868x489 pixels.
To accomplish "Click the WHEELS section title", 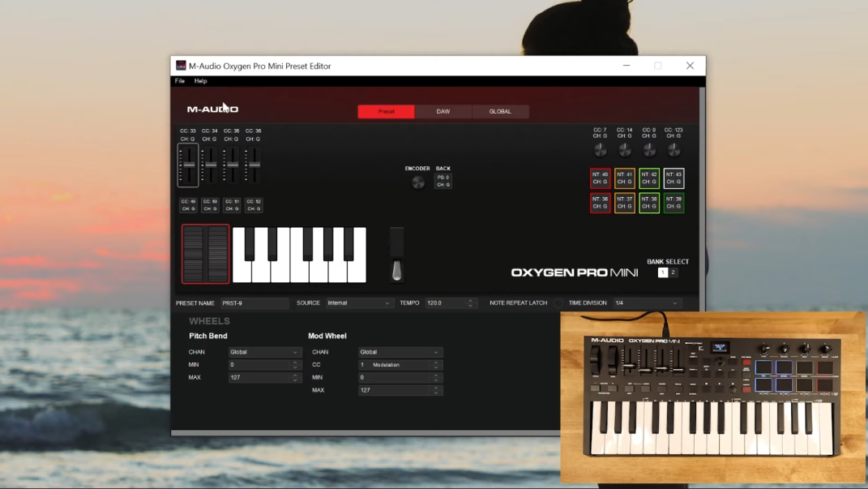I will (209, 321).
